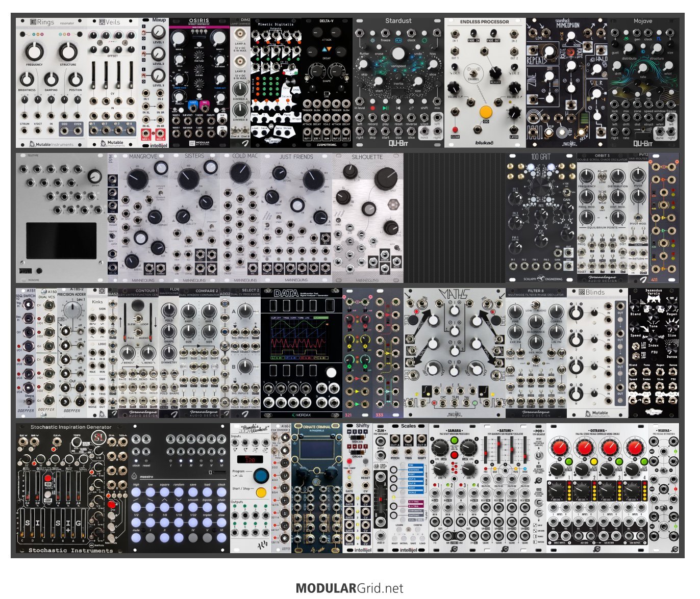The image size is (700, 599).
Task: Select the Mojave module
Action: (643, 83)
